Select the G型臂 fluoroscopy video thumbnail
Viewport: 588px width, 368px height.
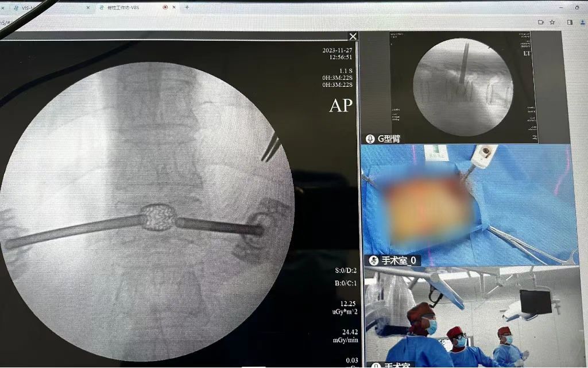[x=464, y=87]
